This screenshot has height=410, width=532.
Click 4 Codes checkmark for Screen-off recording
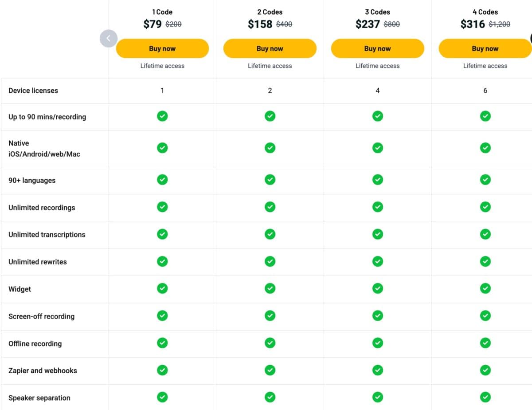tap(485, 315)
